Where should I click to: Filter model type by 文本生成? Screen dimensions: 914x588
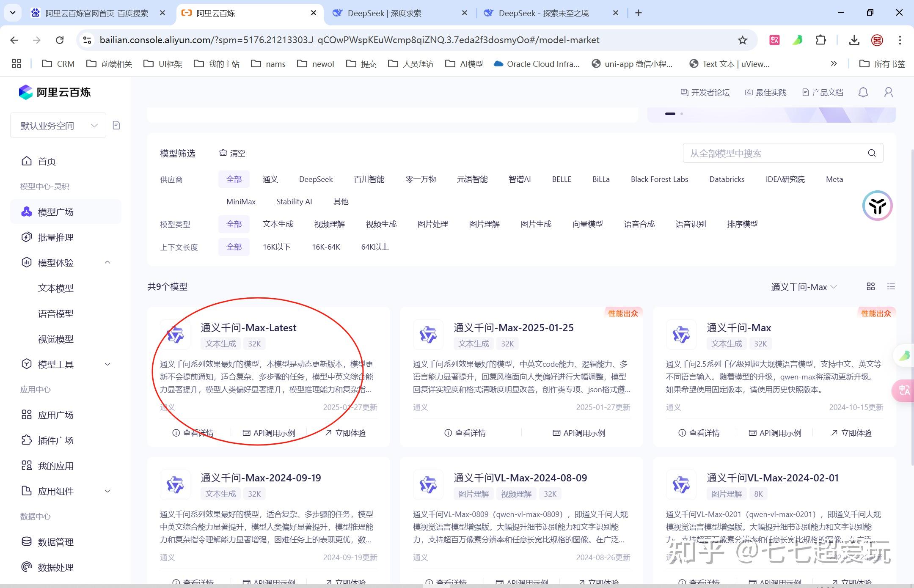[x=278, y=224]
